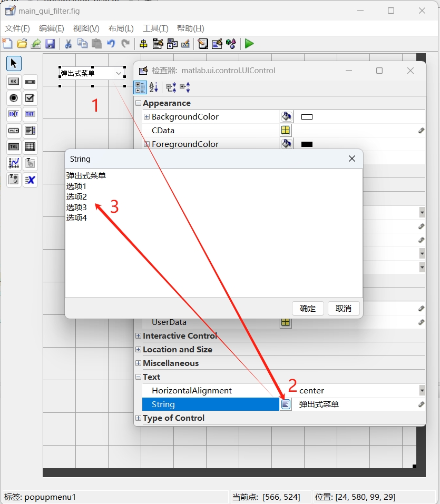Expand the Interactive Control section
This screenshot has width=440, height=504.
(138, 336)
